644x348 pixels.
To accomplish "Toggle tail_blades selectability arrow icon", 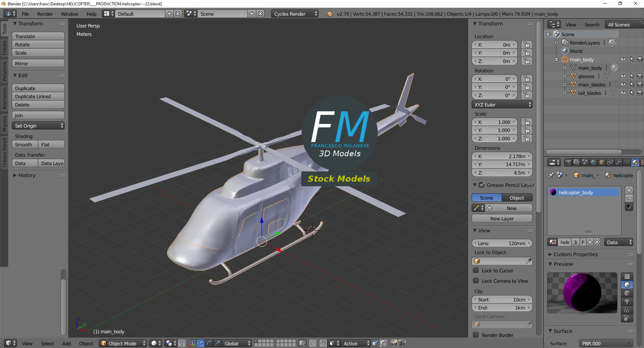I will click(632, 93).
